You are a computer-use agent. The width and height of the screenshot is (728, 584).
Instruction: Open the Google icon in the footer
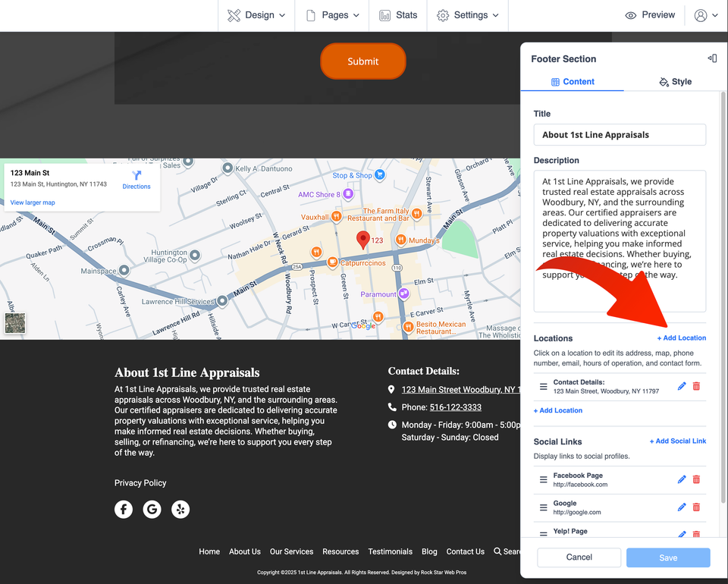pyautogui.click(x=152, y=509)
